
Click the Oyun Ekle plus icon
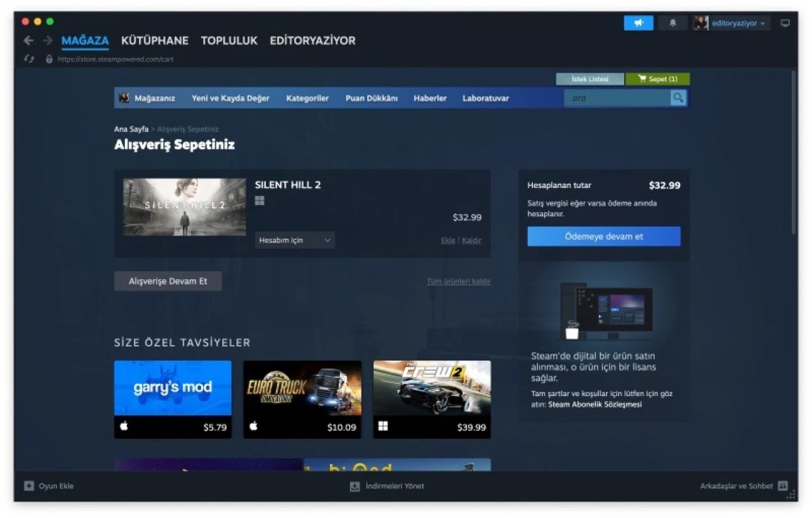29,486
